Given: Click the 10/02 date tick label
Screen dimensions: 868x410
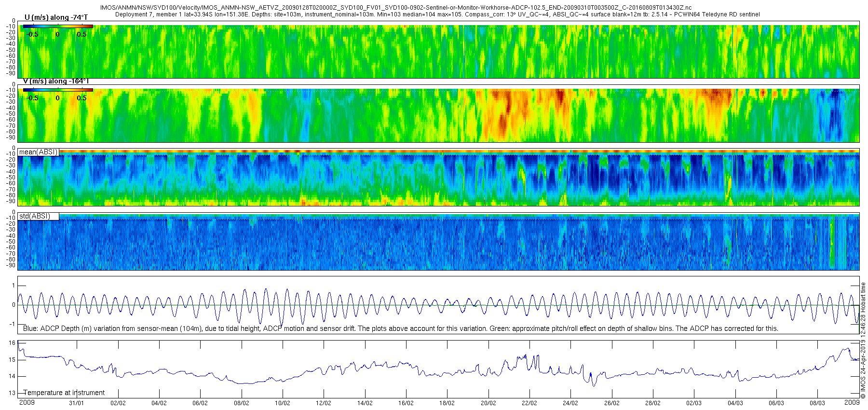Looking at the screenshot, I should 283,403.
